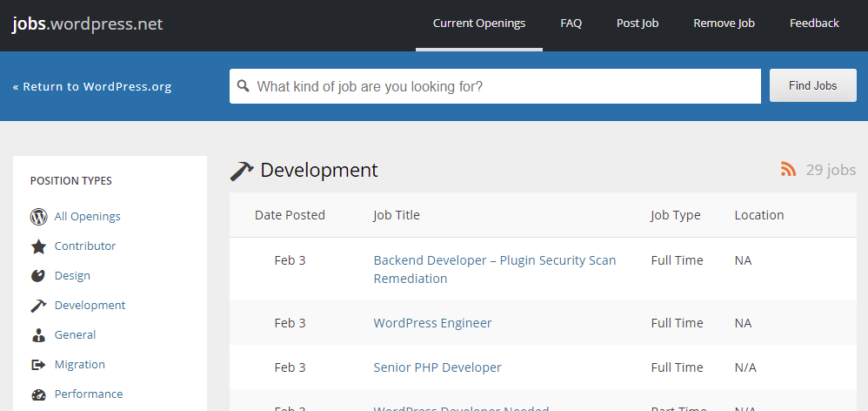Click the Return to WordPress.org link

coord(92,87)
